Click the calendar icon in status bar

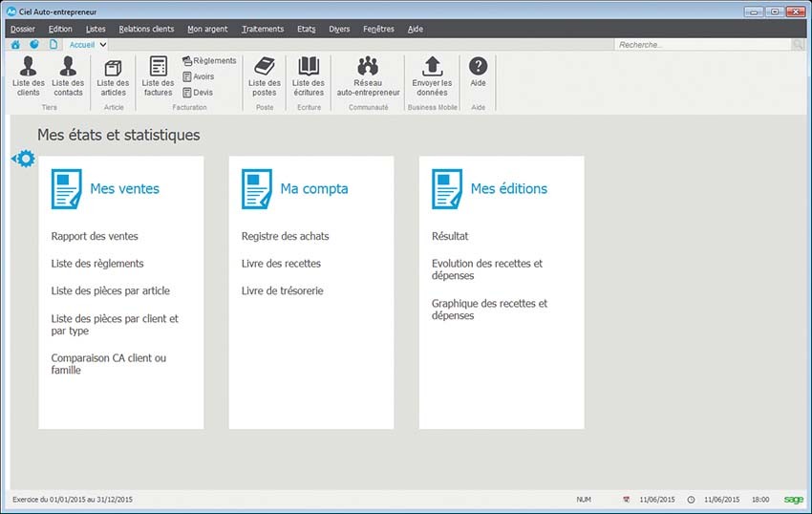(x=626, y=500)
